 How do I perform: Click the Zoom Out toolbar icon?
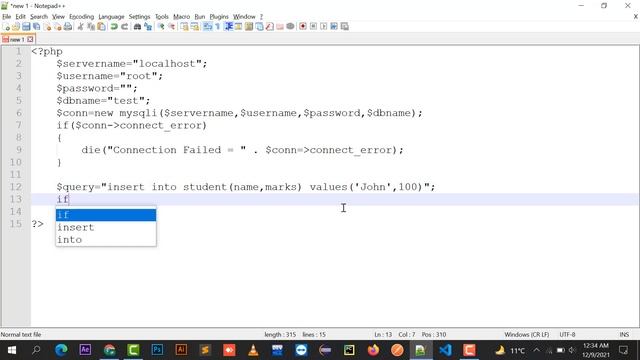171,27
